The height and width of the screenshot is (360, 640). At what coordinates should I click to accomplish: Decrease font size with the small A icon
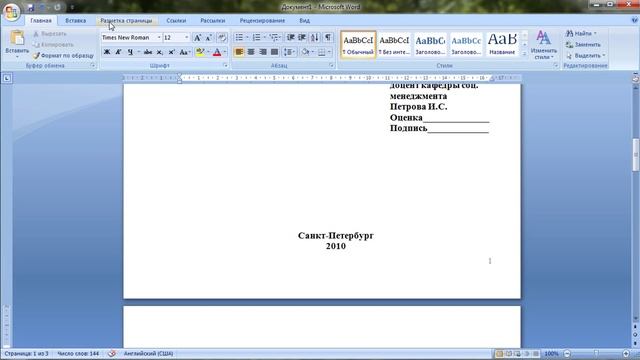point(209,38)
